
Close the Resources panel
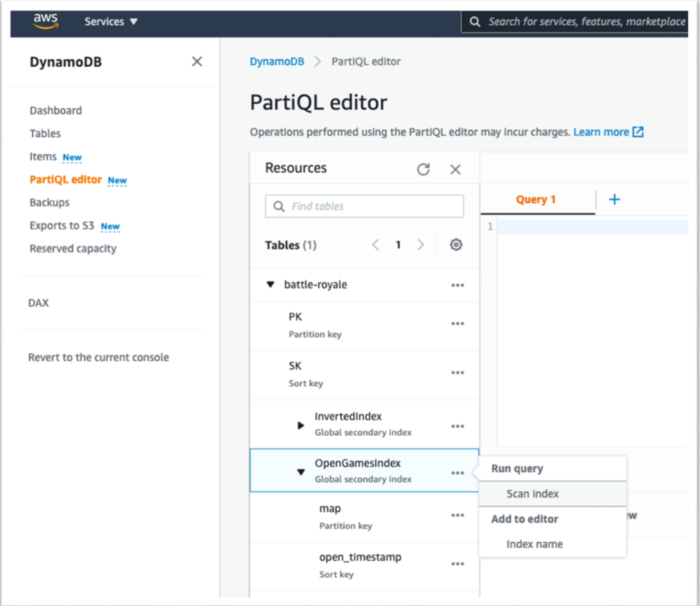tap(455, 169)
